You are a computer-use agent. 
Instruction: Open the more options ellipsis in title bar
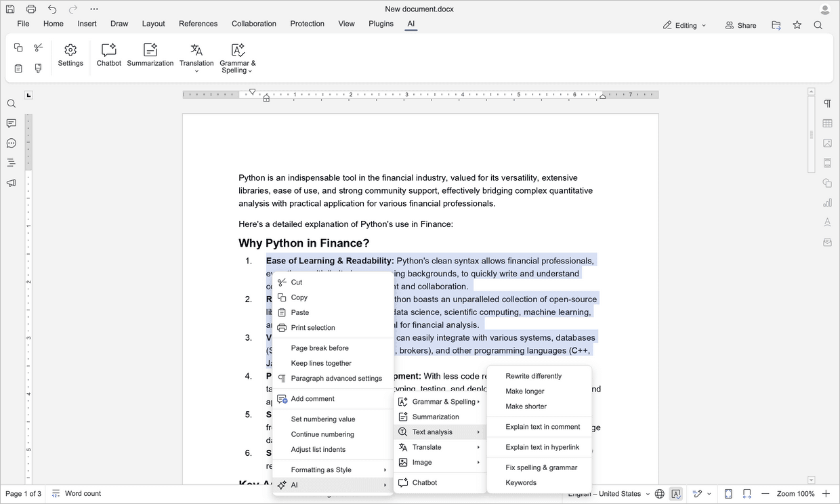pos(94,9)
